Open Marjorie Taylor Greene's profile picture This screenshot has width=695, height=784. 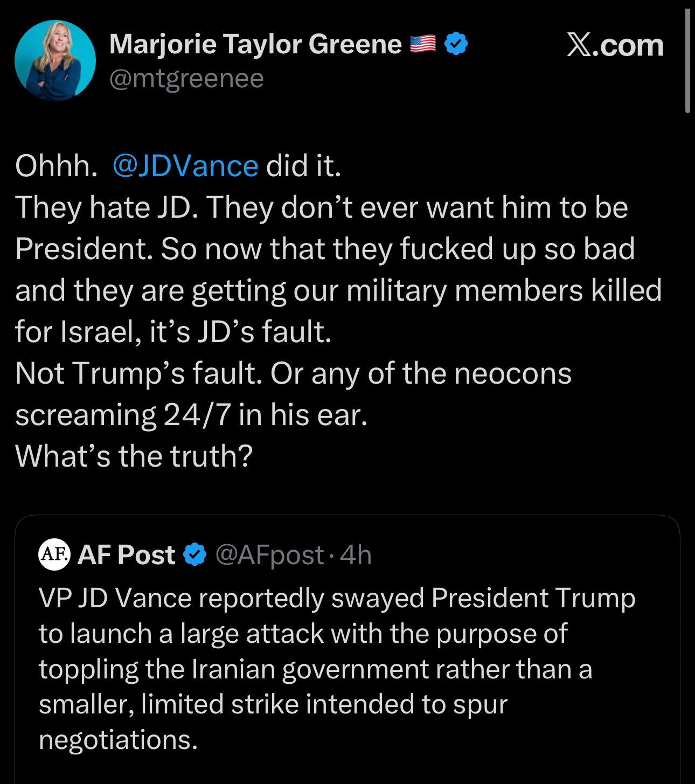55,60
